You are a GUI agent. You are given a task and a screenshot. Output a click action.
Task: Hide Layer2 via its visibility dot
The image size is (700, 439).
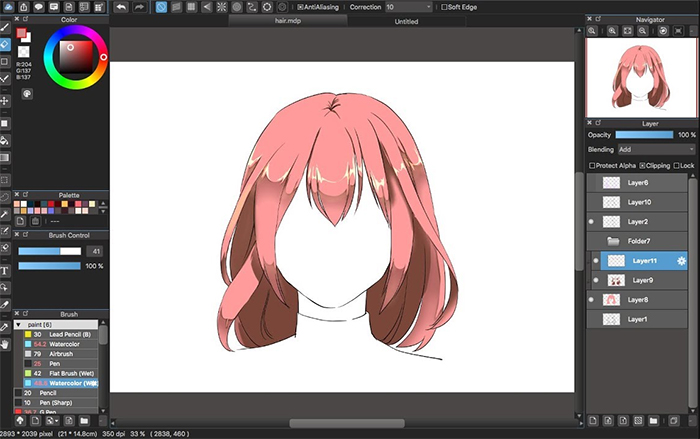click(x=592, y=222)
